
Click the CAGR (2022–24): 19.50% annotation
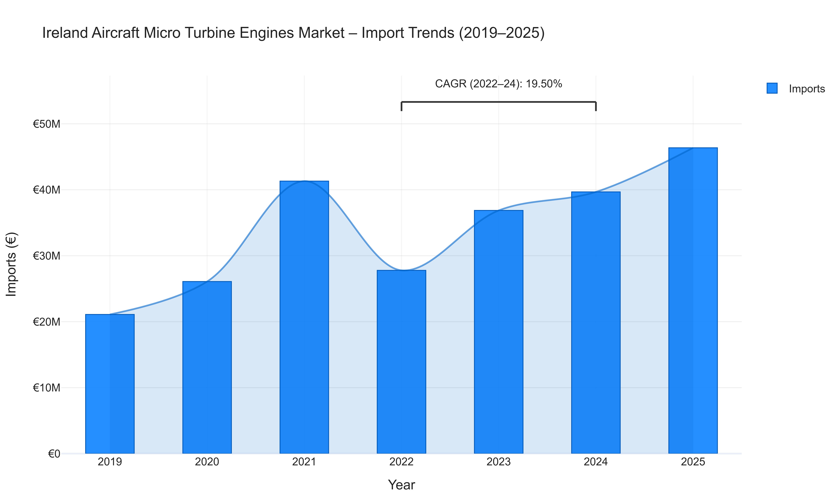[498, 83]
